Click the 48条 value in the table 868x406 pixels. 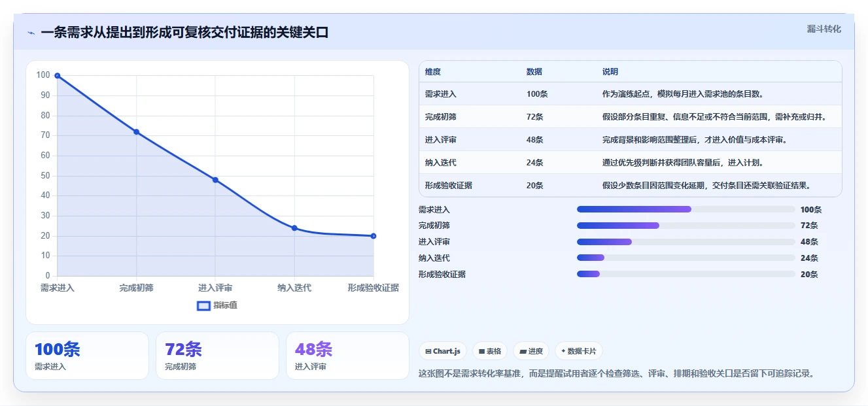click(x=535, y=140)
